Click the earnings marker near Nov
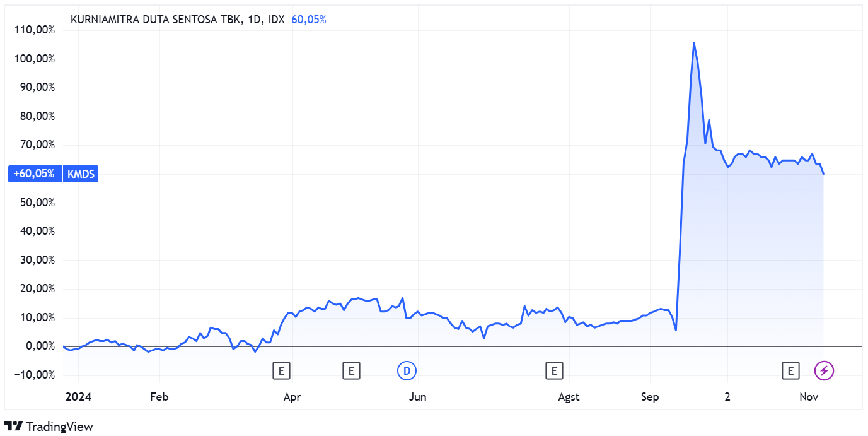 [x=790, y=371]
